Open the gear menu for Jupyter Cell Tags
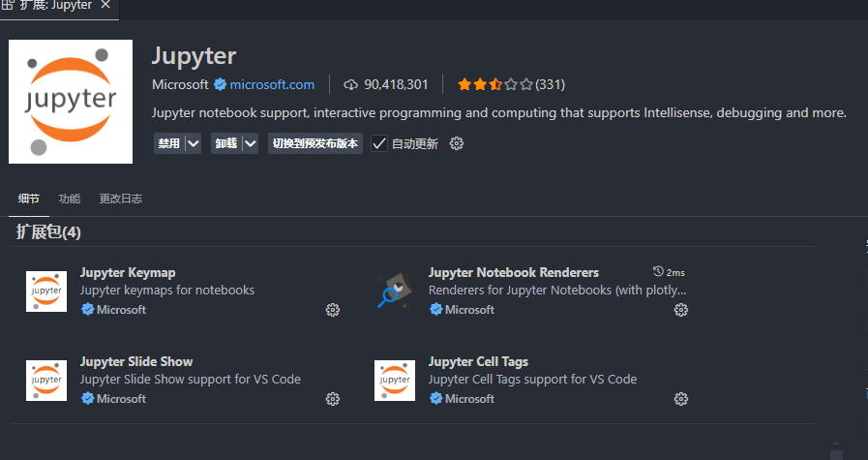Screen dimensions: 868x460 point(681,399)
